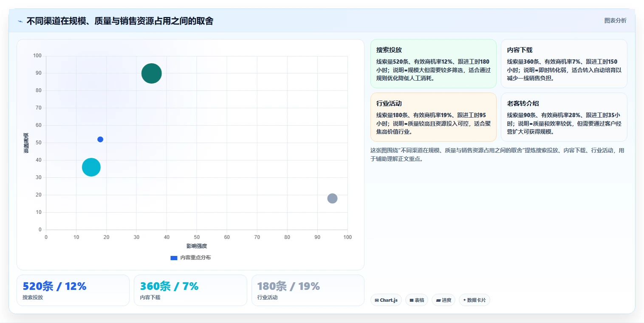
Task: Click the 520条 / 12% stat value
Action: (x=54, y=286)
